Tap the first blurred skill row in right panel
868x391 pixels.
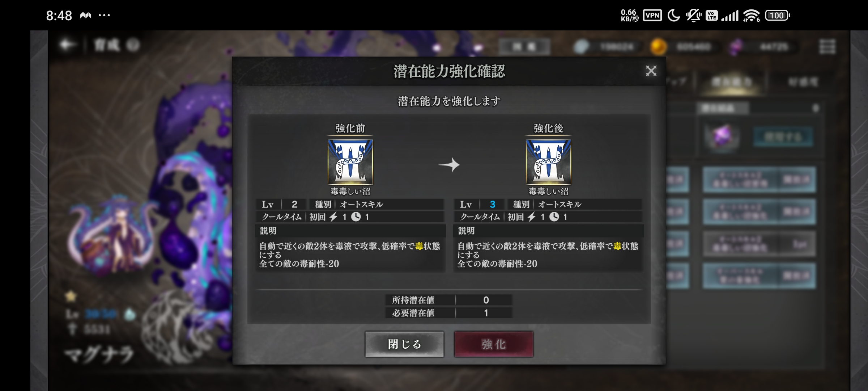tap(759, 180)
